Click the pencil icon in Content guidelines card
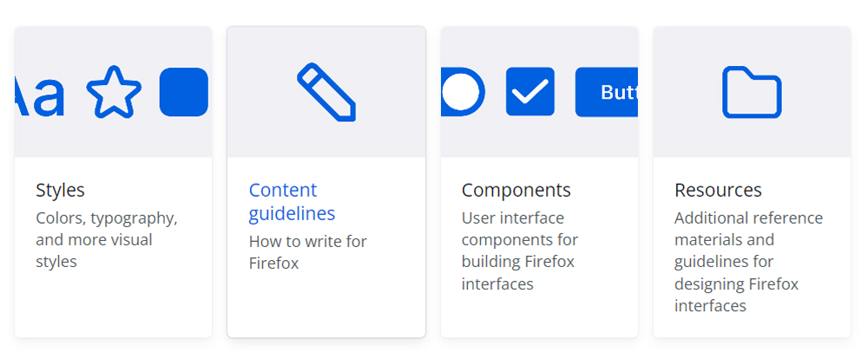This screenshot has width=868, height=358. 326,92
